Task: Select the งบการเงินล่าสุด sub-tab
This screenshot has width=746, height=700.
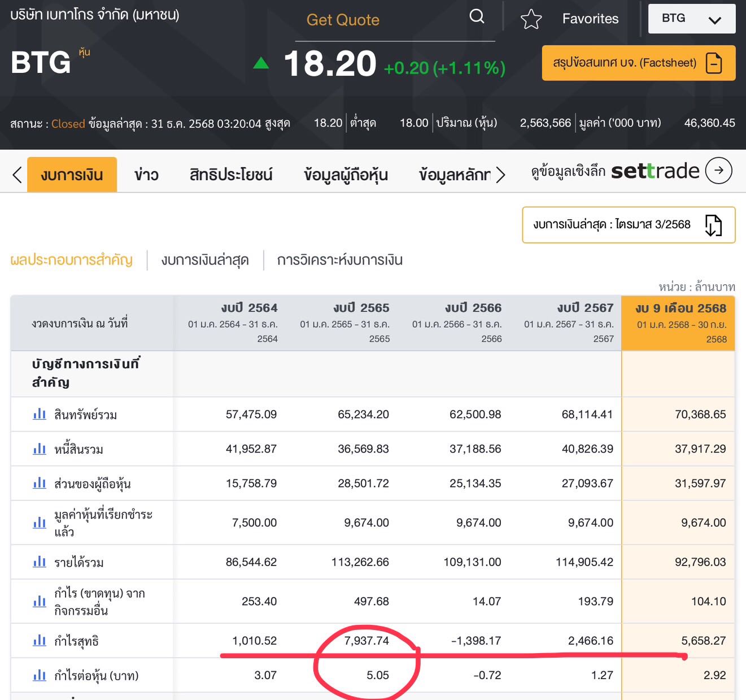Action: (x=205, y=260)
